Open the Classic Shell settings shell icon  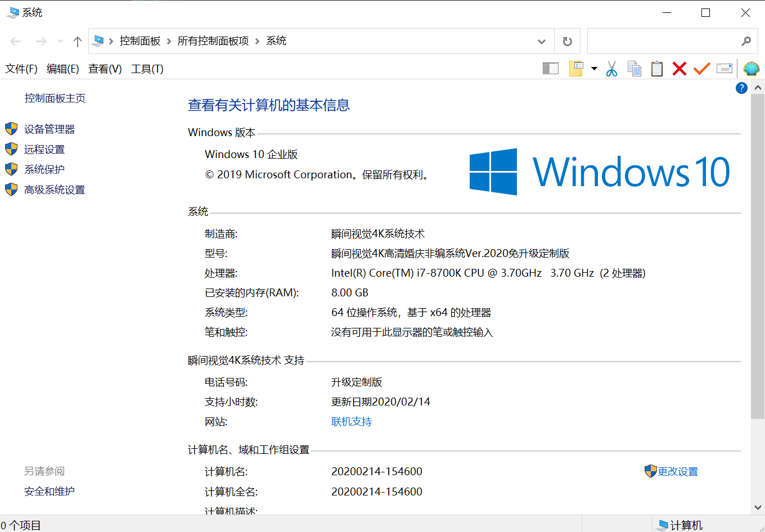click(x=751, y=69)
